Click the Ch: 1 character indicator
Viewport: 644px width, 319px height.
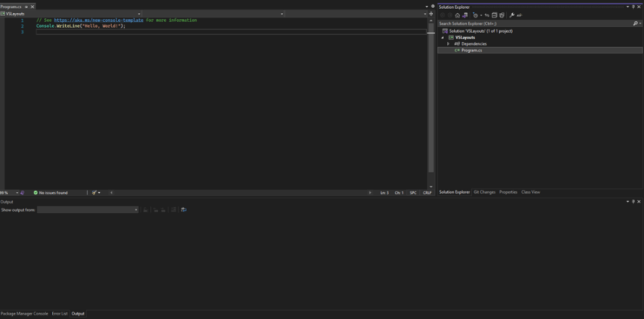(399, 192)
